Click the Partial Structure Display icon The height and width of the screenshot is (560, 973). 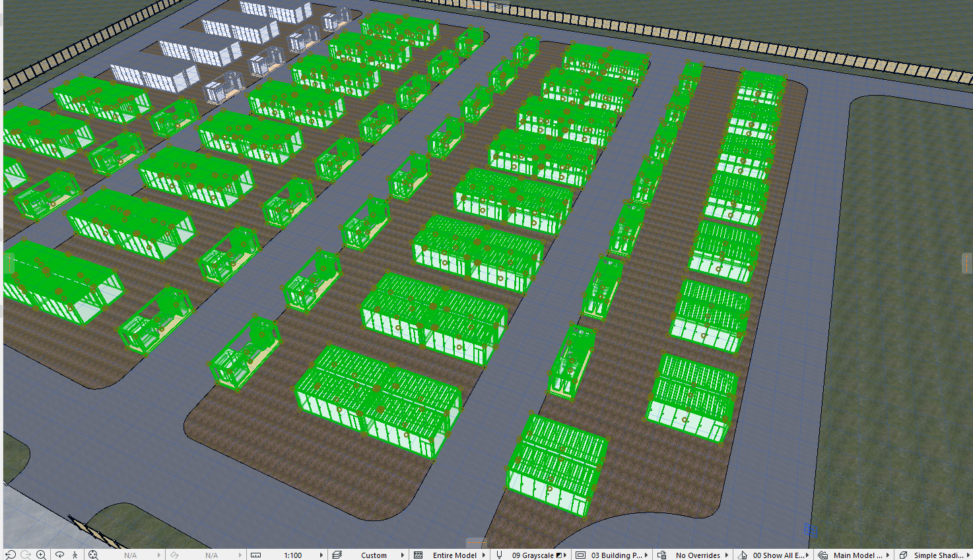[x=418, y=555]
